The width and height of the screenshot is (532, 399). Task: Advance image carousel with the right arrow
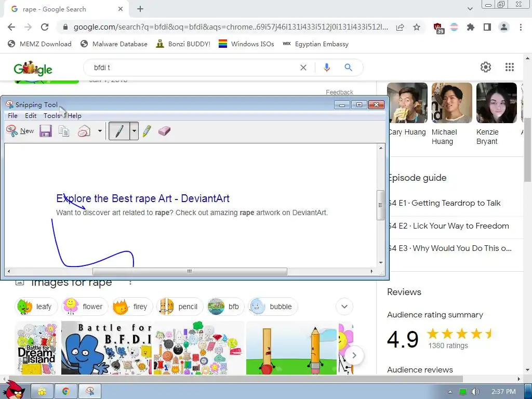(354, 355)
